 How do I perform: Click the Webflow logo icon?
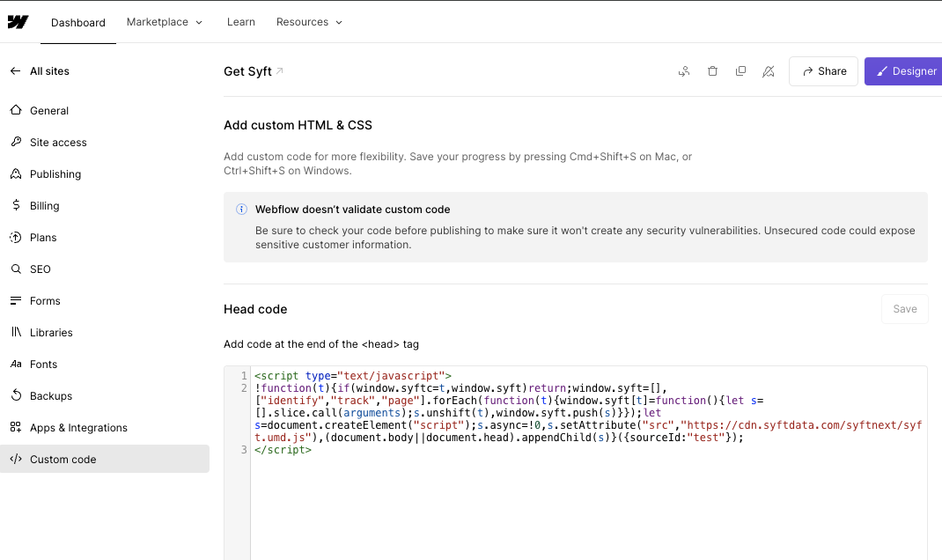pyautogui.click(x=18, y=22)
